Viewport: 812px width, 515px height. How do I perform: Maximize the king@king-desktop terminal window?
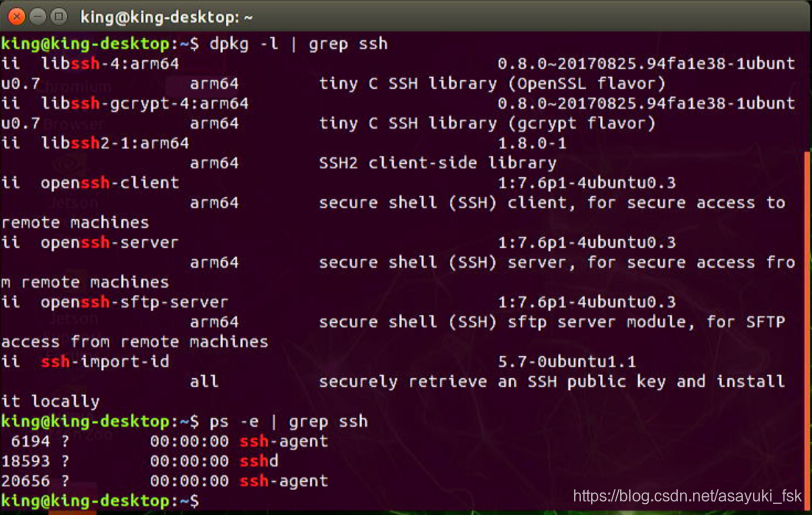coord(59,17)
